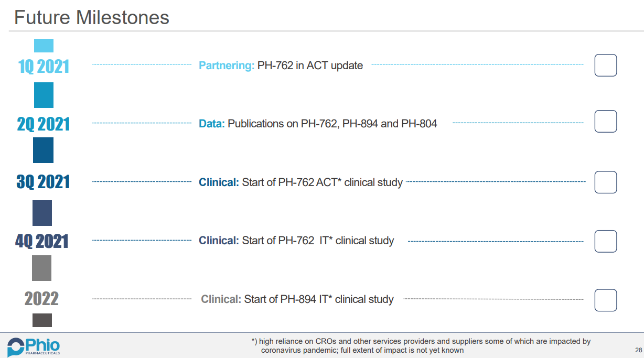Click the Future Milestones slide title

pos(92,17)
